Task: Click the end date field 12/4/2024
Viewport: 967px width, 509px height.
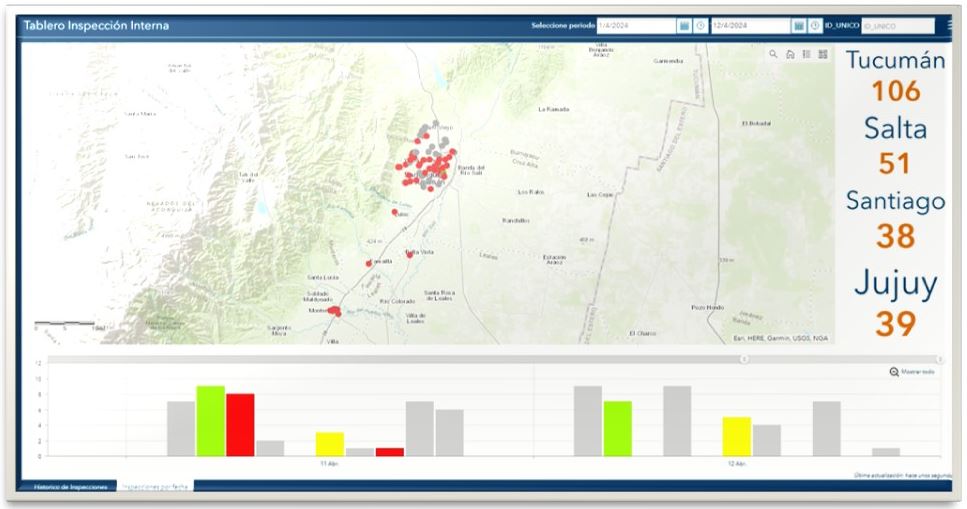Action: [750, 25]
